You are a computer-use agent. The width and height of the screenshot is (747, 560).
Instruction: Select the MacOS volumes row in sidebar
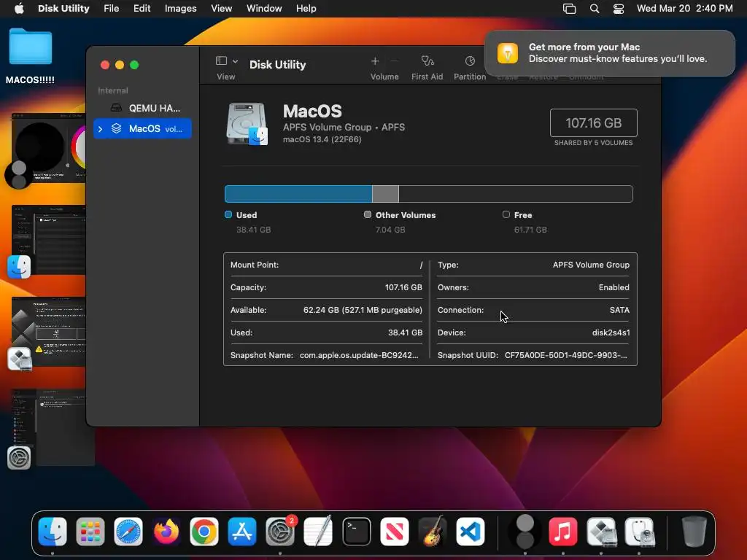[143, 128]
